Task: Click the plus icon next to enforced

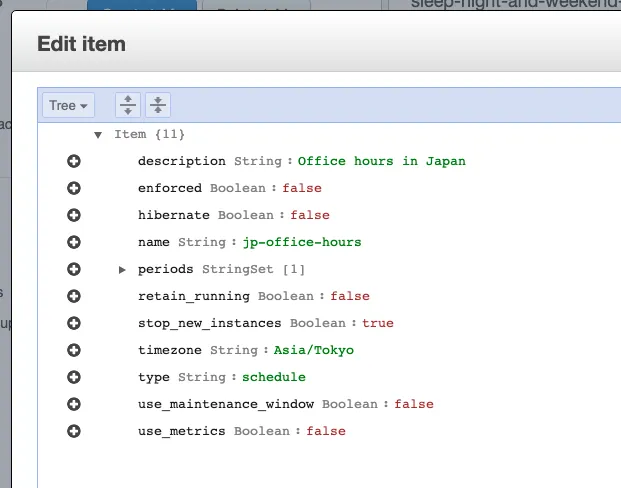Action: pyautogui.click(x=73, y=188)
